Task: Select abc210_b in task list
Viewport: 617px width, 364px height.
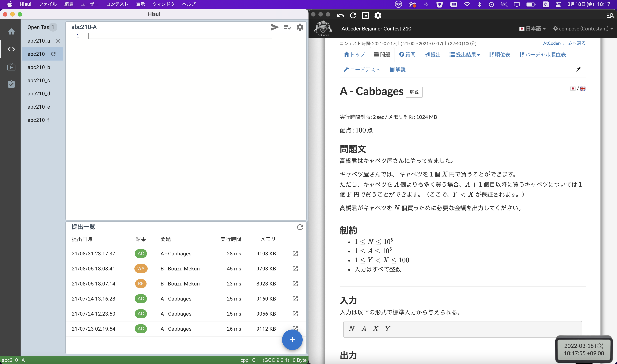Action: [39, 67]
